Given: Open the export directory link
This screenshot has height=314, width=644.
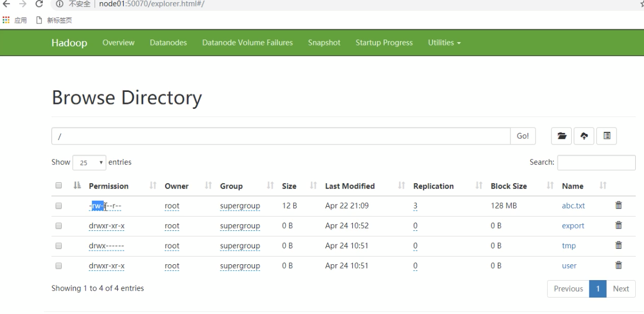Looking at the screenshot, I should [x=573, y=226].
